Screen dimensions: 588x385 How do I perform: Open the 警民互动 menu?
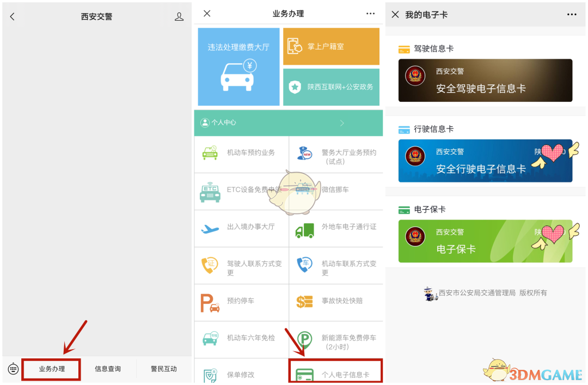(x=164, y=369)
